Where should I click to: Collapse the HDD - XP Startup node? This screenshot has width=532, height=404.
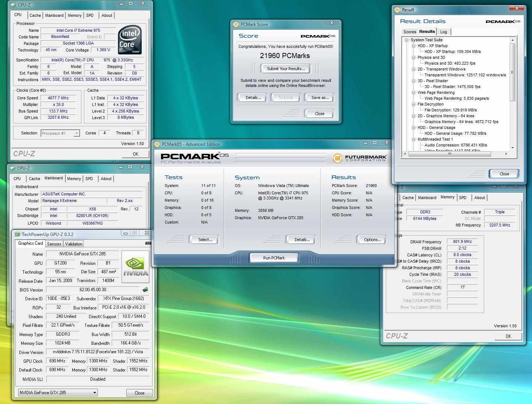(413, 46)
